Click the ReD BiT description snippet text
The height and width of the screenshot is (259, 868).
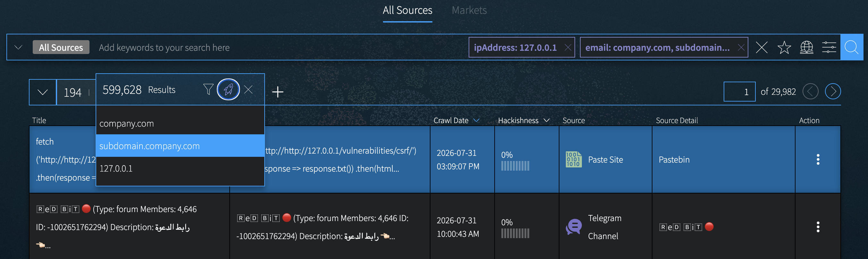coord(322,227)
